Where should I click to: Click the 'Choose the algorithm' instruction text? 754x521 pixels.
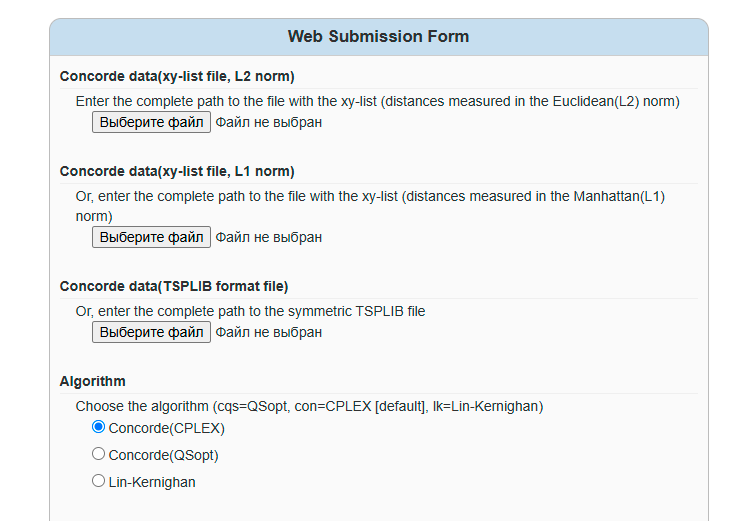(x=309, y=406)
